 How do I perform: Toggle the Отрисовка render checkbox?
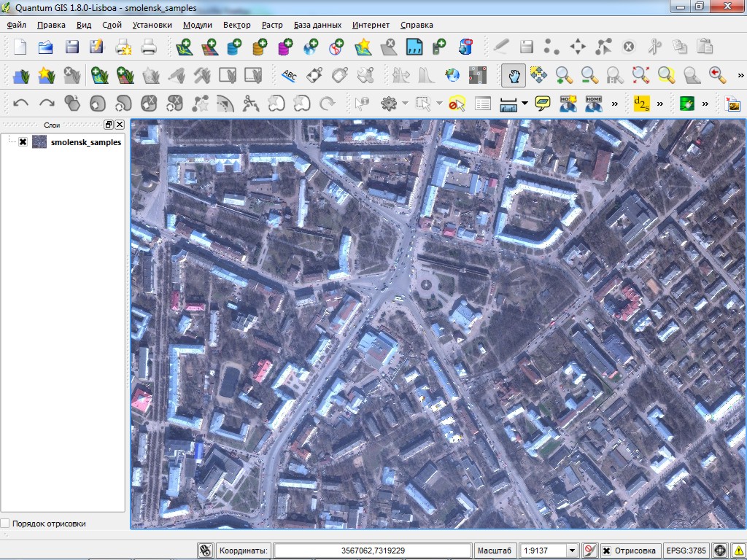coord(606,551)
